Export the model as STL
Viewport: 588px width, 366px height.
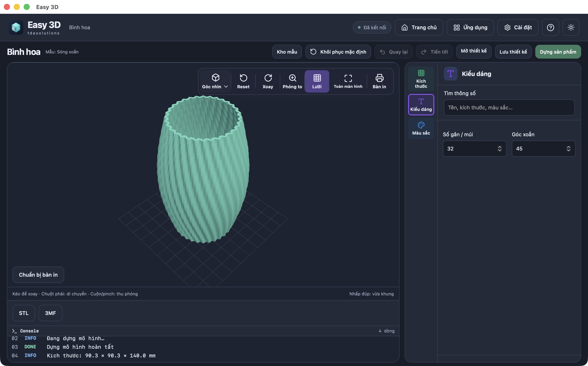point(24,313)
